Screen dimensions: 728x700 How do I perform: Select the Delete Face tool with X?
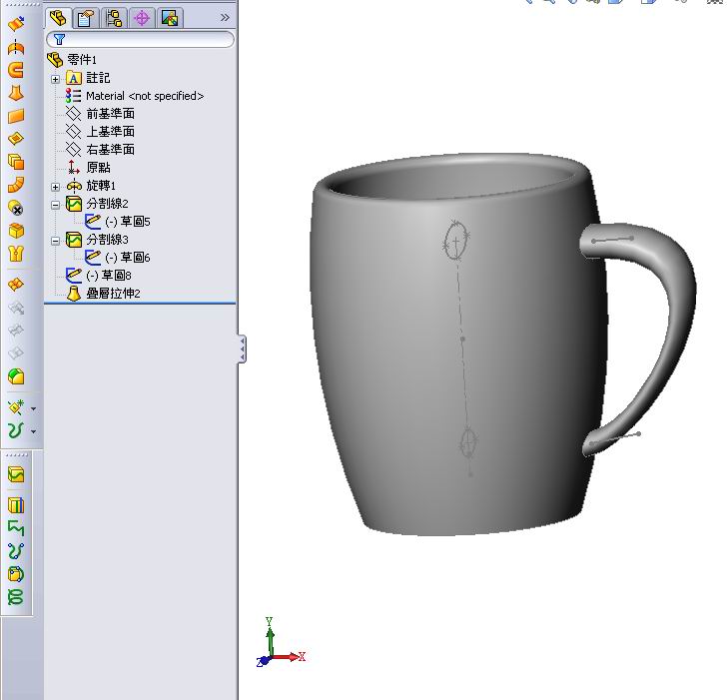pyautogui.click(x=16, y=208)
